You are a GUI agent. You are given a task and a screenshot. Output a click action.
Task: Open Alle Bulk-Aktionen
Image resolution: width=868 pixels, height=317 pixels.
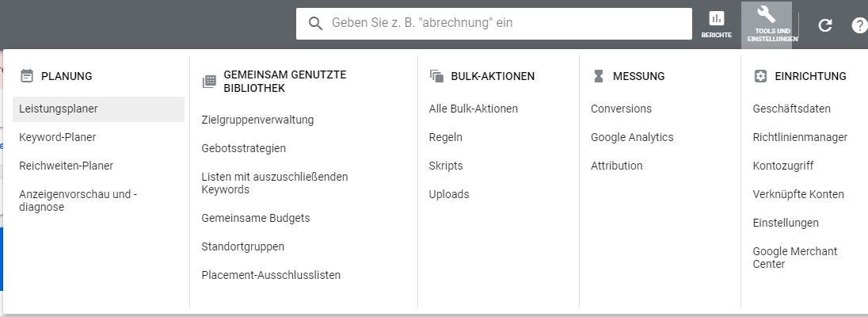click(x=474, y=109)
